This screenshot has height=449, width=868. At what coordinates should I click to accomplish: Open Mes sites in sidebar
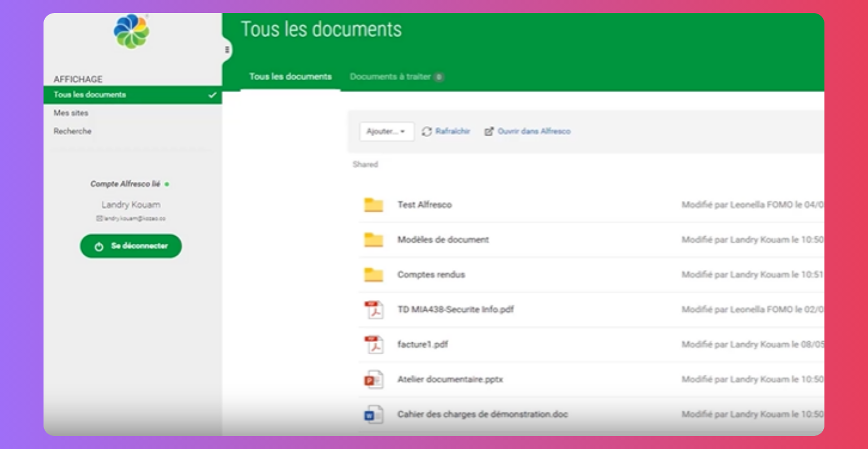click(71, 113)
